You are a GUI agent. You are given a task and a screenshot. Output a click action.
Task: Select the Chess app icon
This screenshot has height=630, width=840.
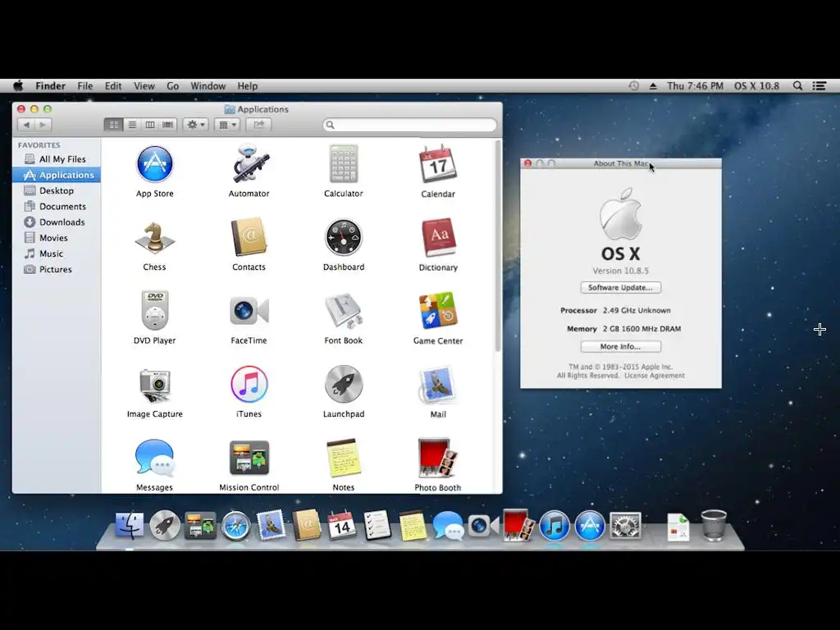click(154, 237)
